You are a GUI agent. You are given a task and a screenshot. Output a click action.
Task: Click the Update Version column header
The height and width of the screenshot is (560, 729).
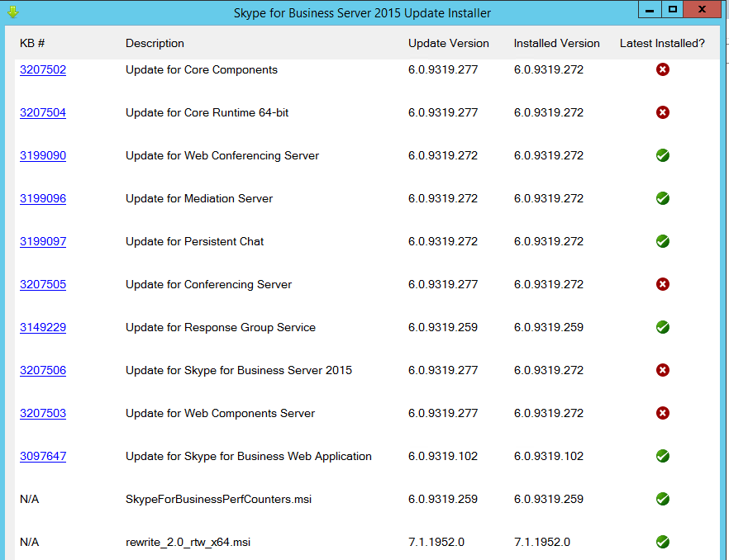point(448,43)
